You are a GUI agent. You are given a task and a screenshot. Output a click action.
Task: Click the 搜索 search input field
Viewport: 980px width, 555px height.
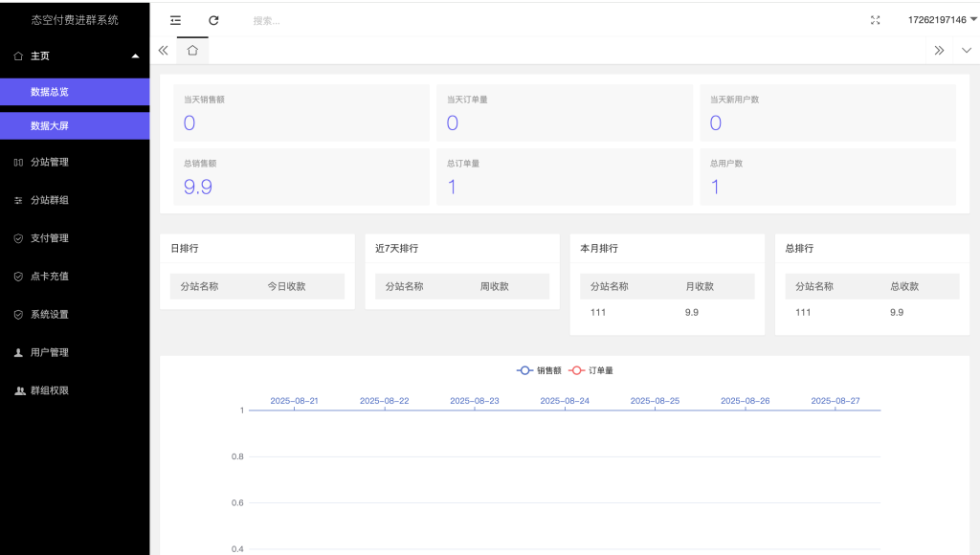(287, 20)
